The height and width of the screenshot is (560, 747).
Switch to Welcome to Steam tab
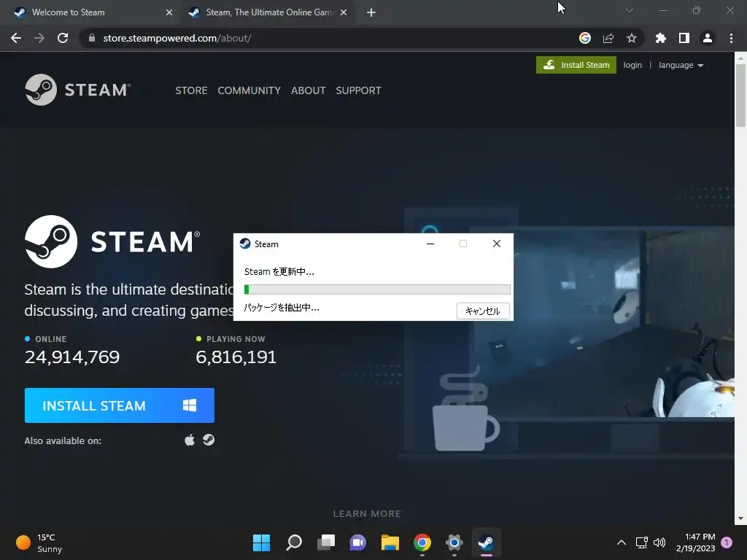68,12
